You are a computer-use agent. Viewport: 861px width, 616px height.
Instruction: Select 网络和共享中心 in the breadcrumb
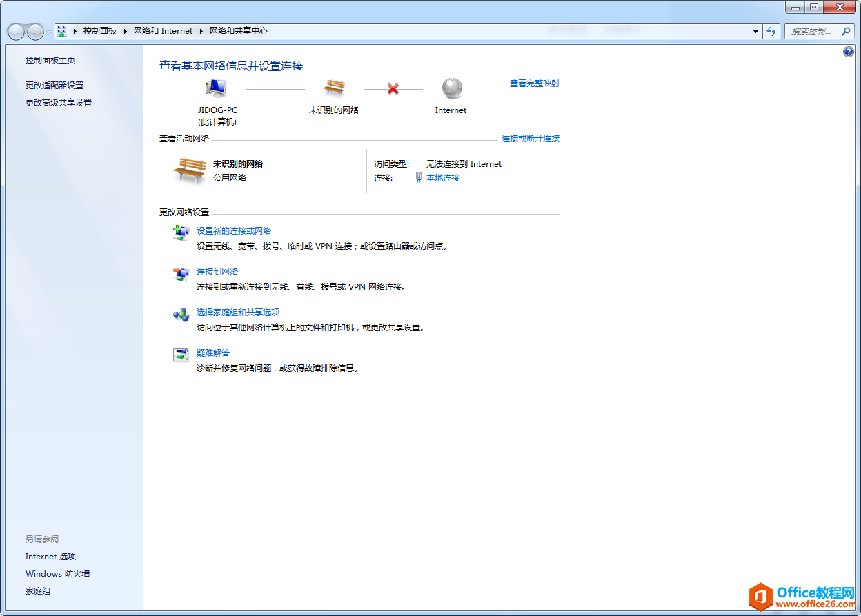[239, 31]
